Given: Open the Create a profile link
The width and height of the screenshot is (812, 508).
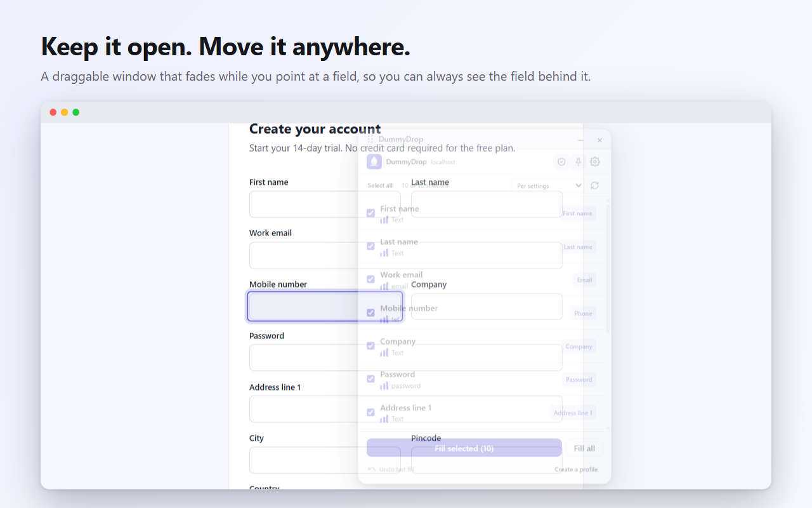Looking at the screenshot, I should [x=576, y=470].
